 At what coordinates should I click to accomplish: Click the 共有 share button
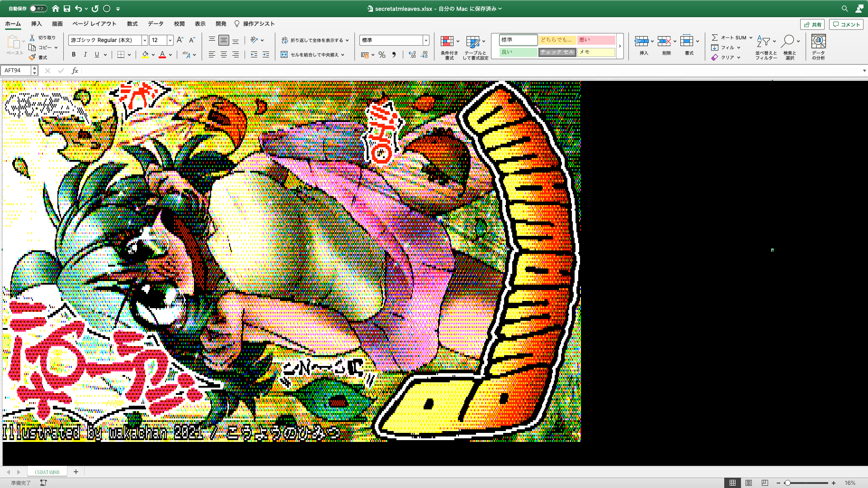[812, 25]
